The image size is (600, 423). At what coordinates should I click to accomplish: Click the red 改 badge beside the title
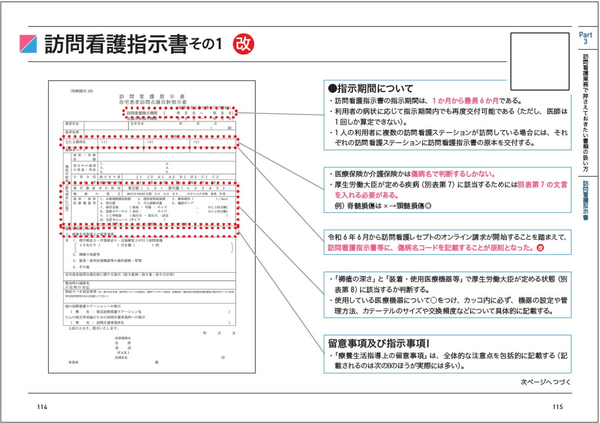point(243,44)
